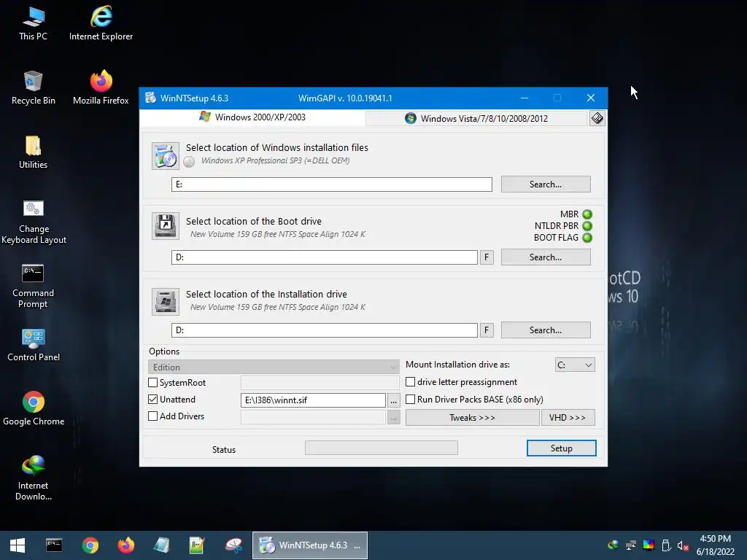This screenshot has height=560, width=747.
Task: Click gray status light beside Windows XP Professional
Action: click(x=189, y=162)
